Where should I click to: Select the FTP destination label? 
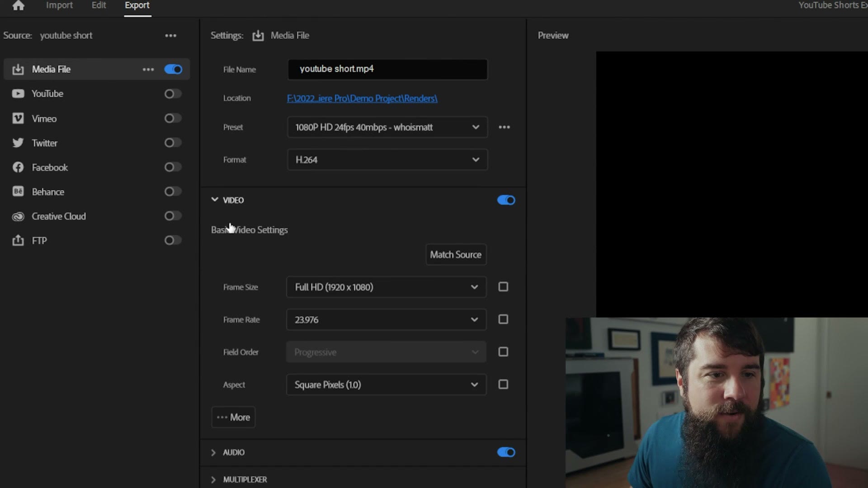39,240
